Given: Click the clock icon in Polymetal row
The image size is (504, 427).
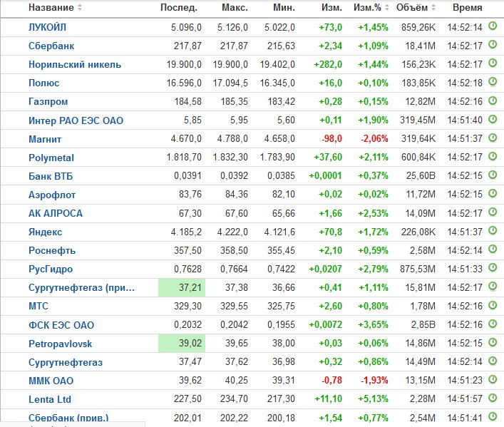Looking at the screenshot, I should click(493, 157).
